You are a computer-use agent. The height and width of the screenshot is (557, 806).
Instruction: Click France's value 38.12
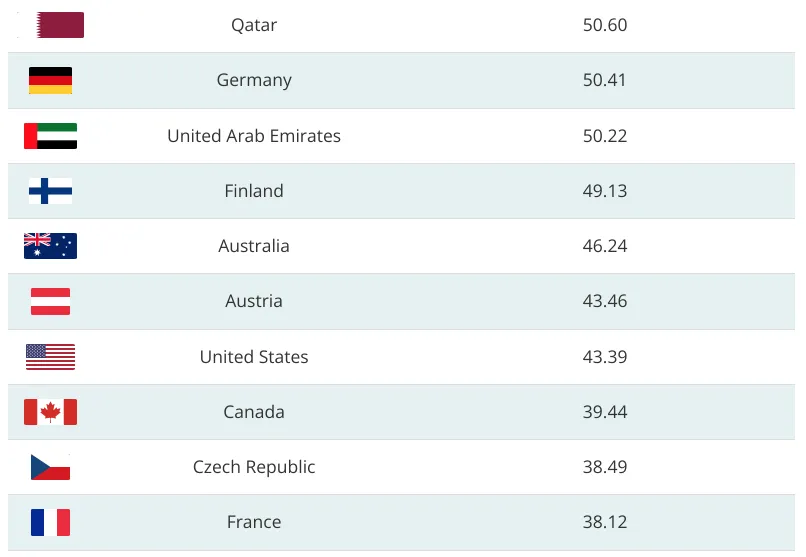click(x=605, y=522)
